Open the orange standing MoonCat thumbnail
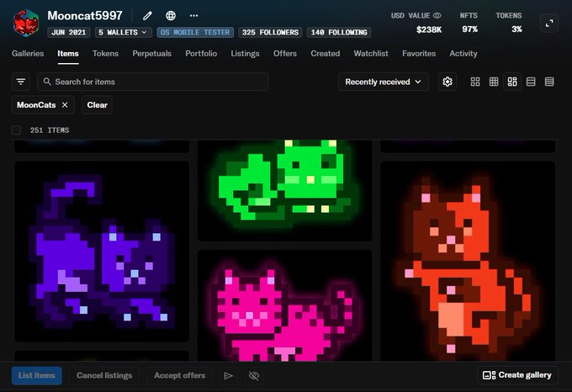572x392 pixels. point(468,262)
